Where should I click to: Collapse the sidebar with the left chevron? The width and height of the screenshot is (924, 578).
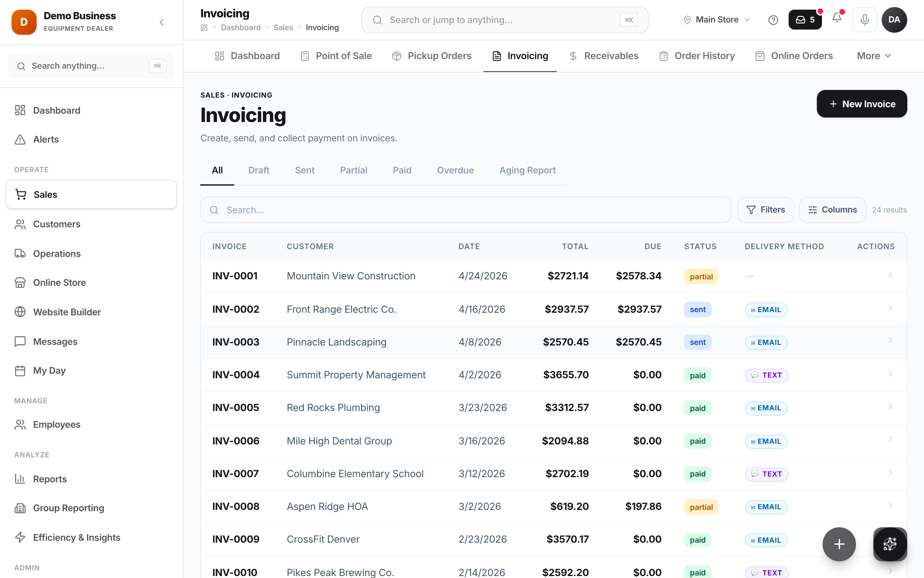[161, 22]
